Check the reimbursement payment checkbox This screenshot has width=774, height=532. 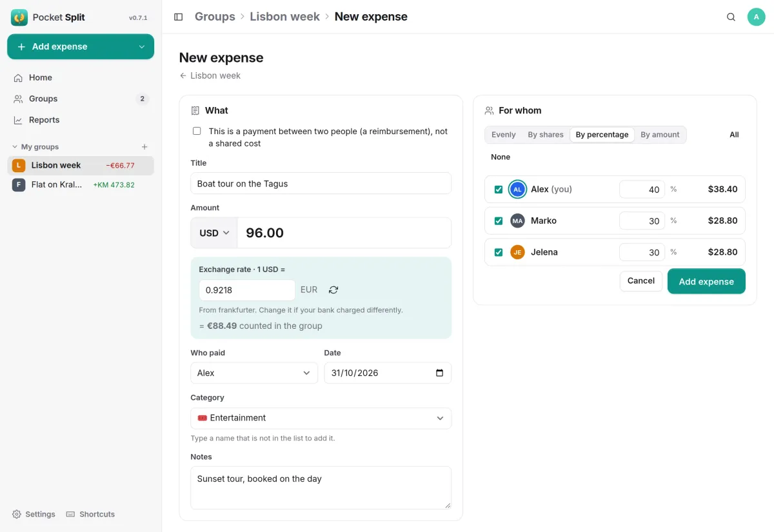197,131
